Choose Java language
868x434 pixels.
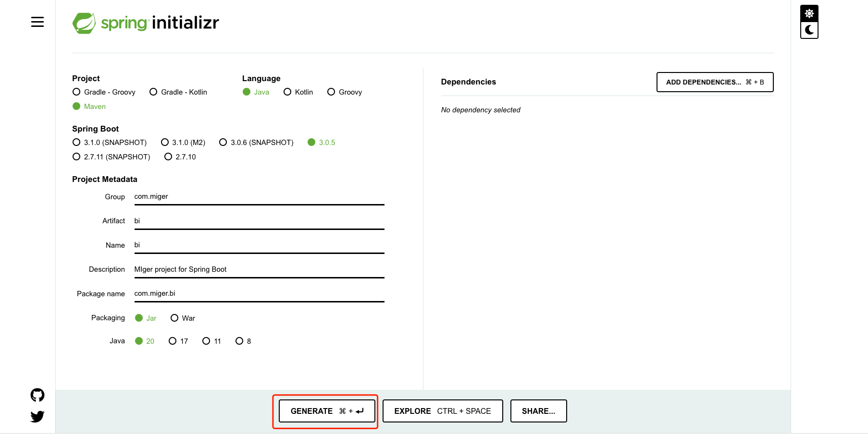tap(256, 92)
